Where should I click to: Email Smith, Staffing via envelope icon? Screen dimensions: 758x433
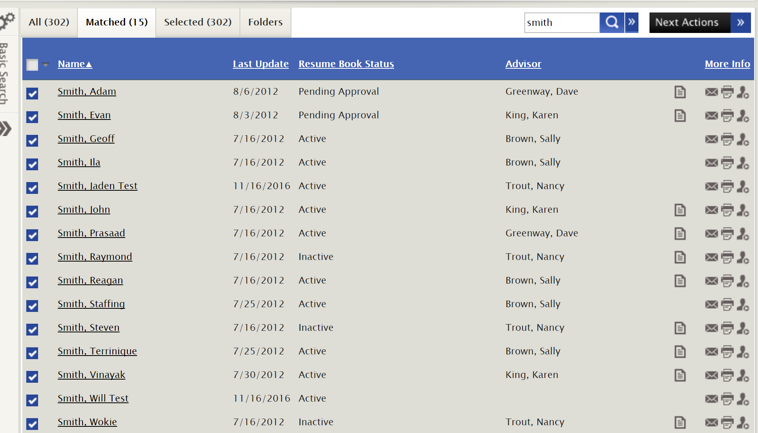pyautogui.click(x=711, y=304)
